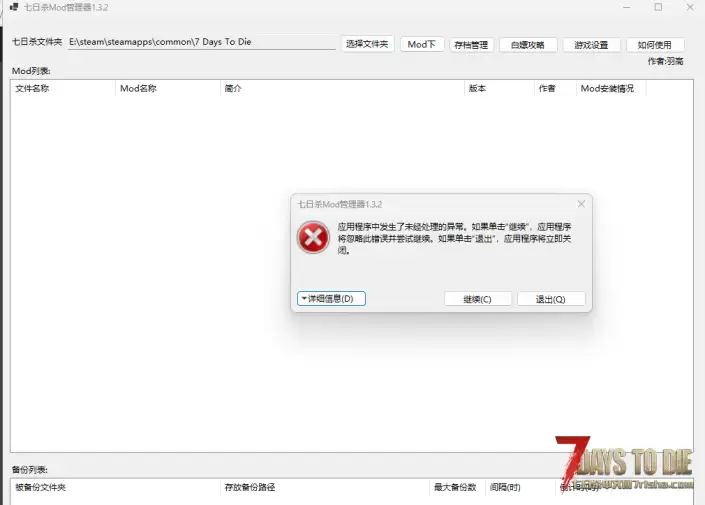Image resolution: width=705 pixels, height=505 pixels.
Task: Click the 版本 column header
Action: [498, 89]
